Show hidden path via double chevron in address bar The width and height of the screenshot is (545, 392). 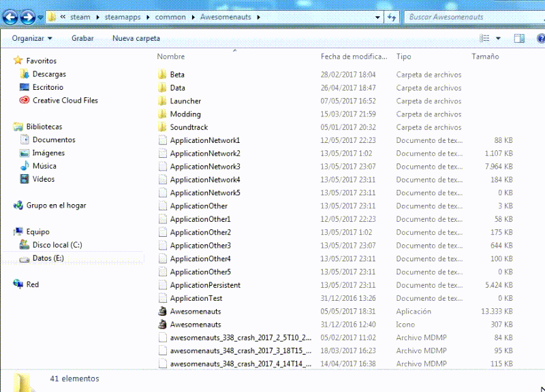pyautogui.click(x=63, y=16)
